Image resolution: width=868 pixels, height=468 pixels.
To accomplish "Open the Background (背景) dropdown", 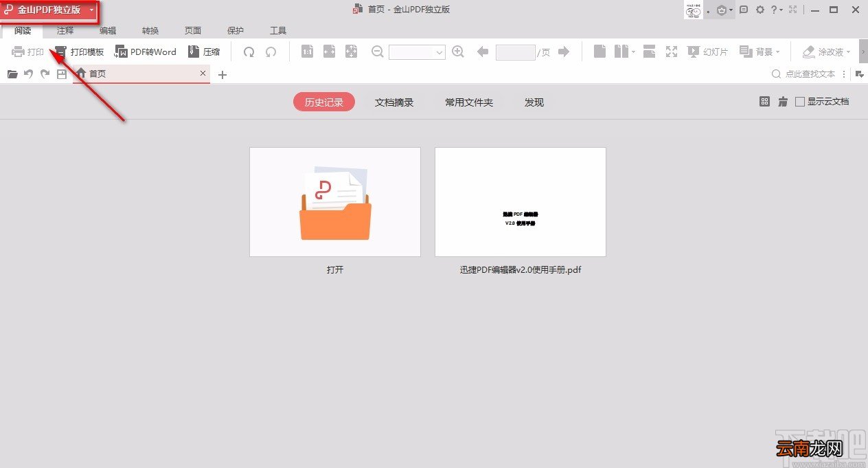I will (759, 52).
